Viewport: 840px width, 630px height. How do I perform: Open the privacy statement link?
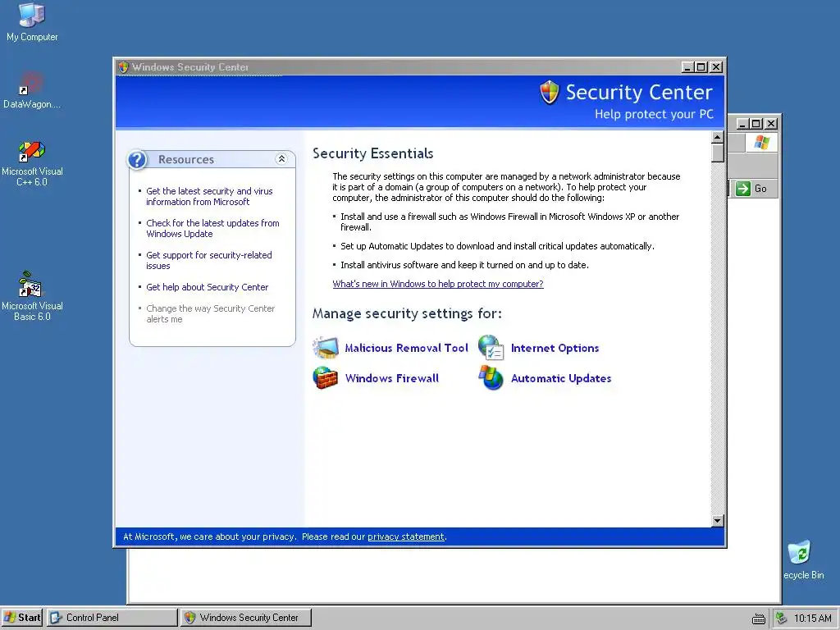coord(405,536)
